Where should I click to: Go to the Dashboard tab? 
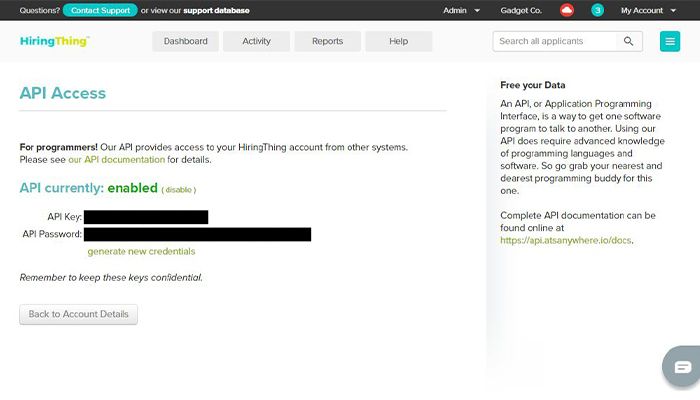[x=185, y=41]
